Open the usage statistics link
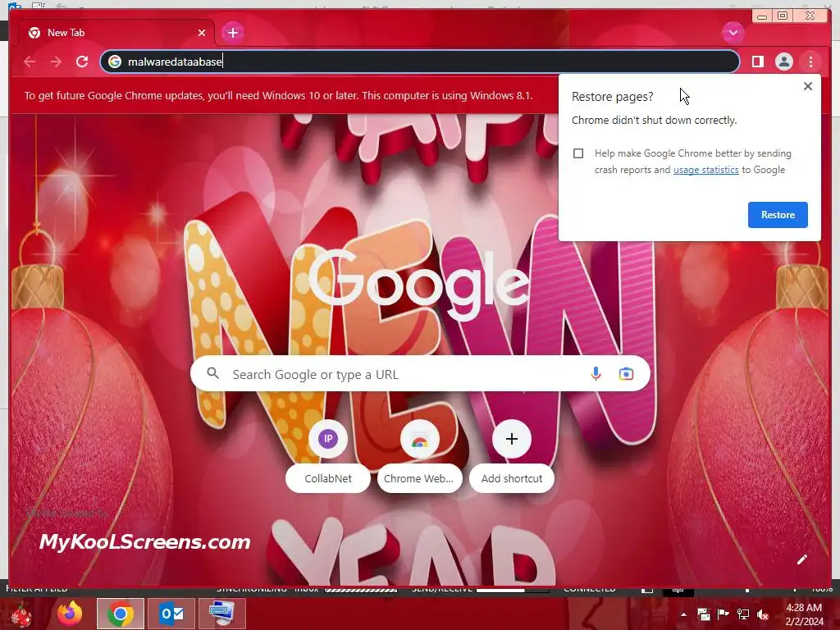This screenshot has height=630, width=840. coord(705,170)
